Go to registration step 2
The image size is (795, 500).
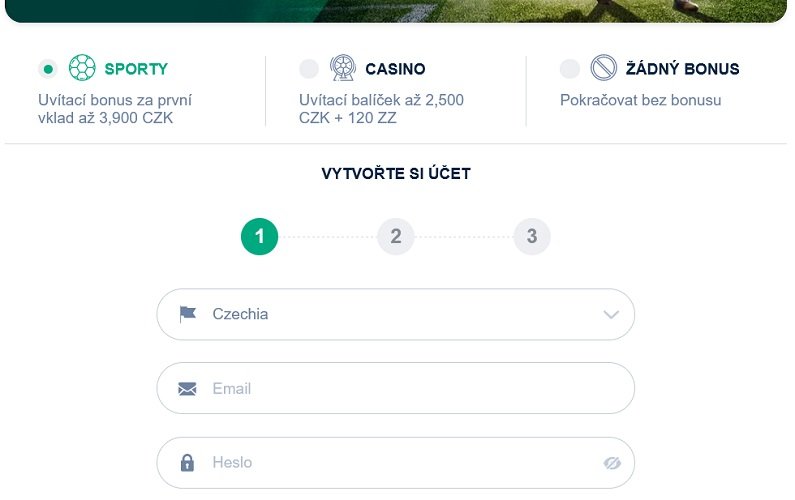(x=396, y=237)
